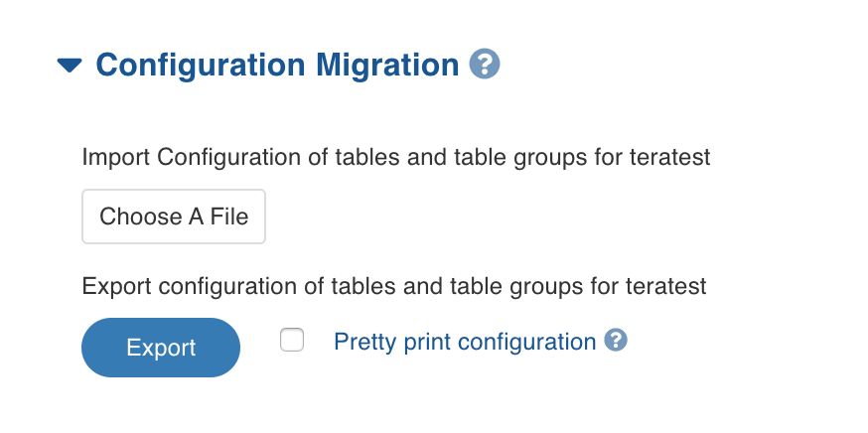
Task: Select the Import Configuration description text
Action: point(396,157)
